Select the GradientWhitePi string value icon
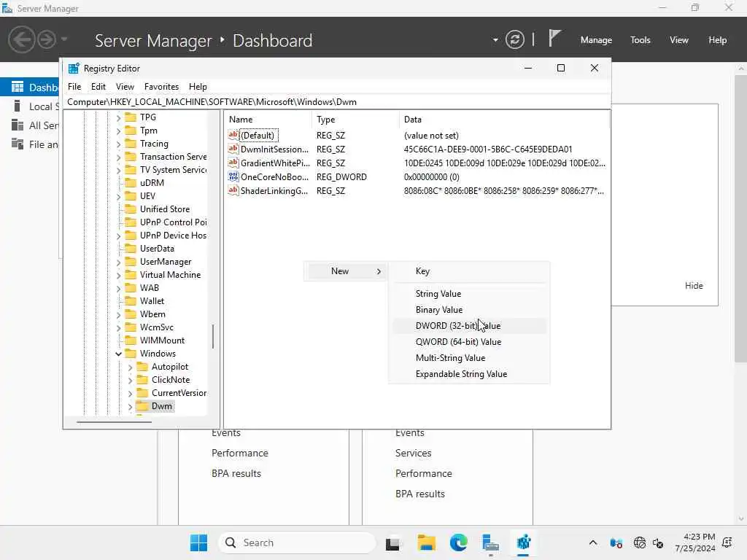Screen dimensions: 747x560 point(233,163)
